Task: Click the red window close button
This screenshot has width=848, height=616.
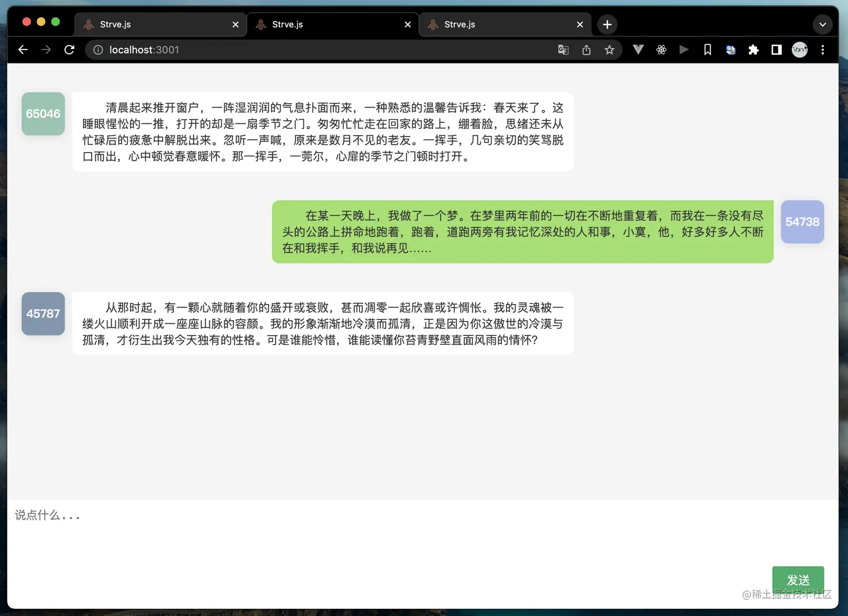Action: click(x=26, y=22)
